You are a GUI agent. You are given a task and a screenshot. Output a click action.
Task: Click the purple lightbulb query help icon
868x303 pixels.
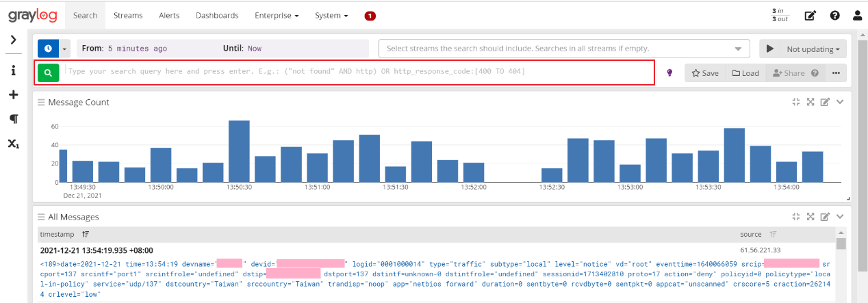(669, 73)
